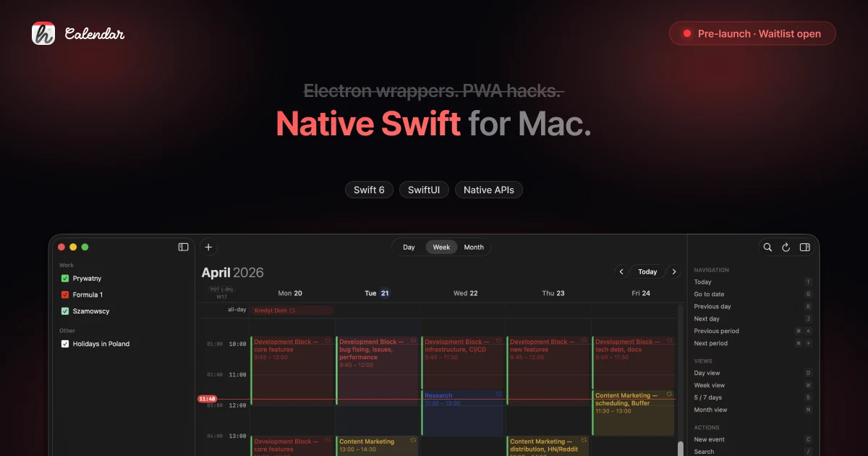
Task: Toggle the Formula 1 calendar visibility
Action: coord(65,295)
